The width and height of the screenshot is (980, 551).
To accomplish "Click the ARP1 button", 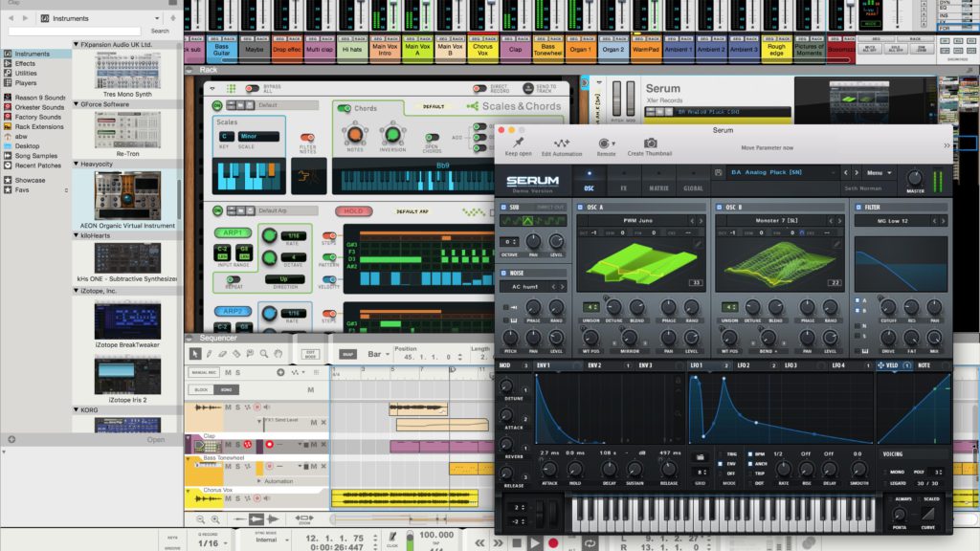I will [233, 232].
